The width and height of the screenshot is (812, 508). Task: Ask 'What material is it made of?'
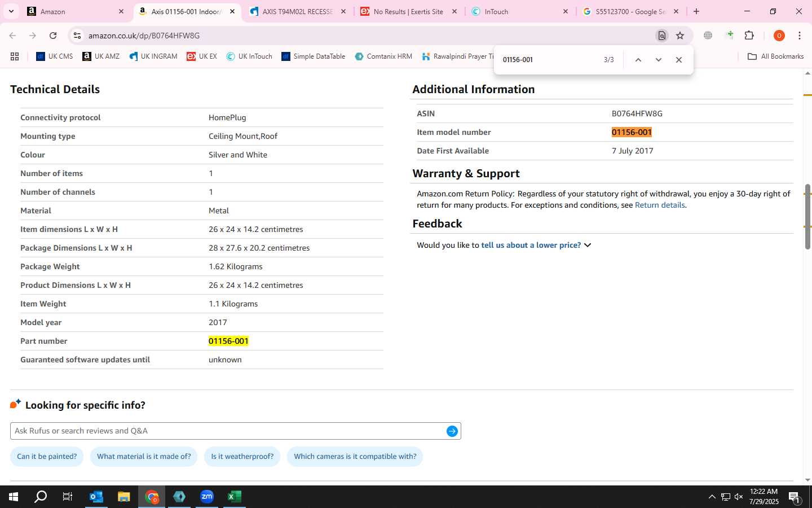point(144,457)
